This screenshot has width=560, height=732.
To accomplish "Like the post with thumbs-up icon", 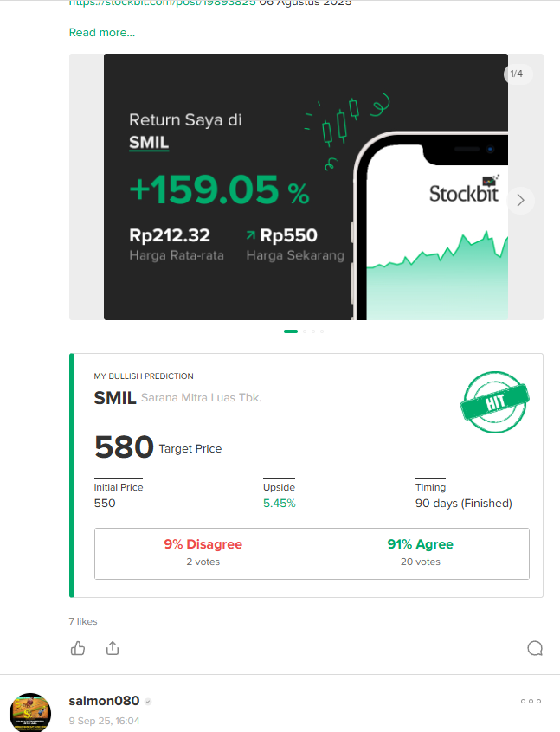I will 78,648.
